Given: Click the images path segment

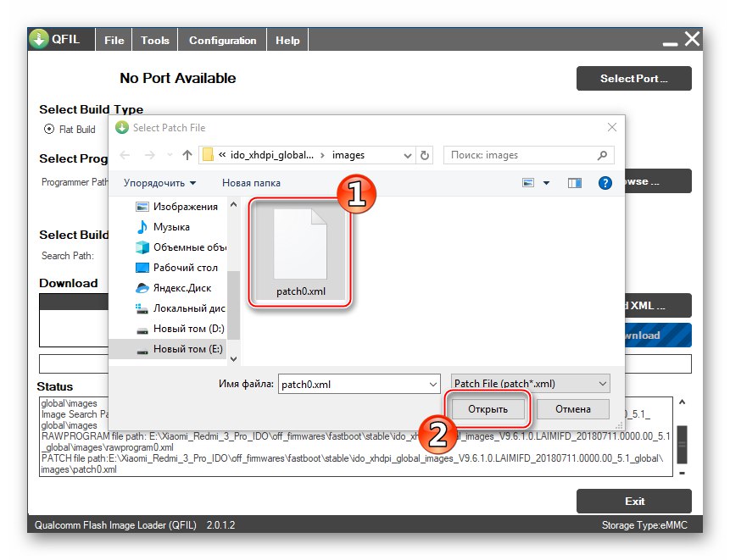Looking at the screenshot, I should pos(348,155).
